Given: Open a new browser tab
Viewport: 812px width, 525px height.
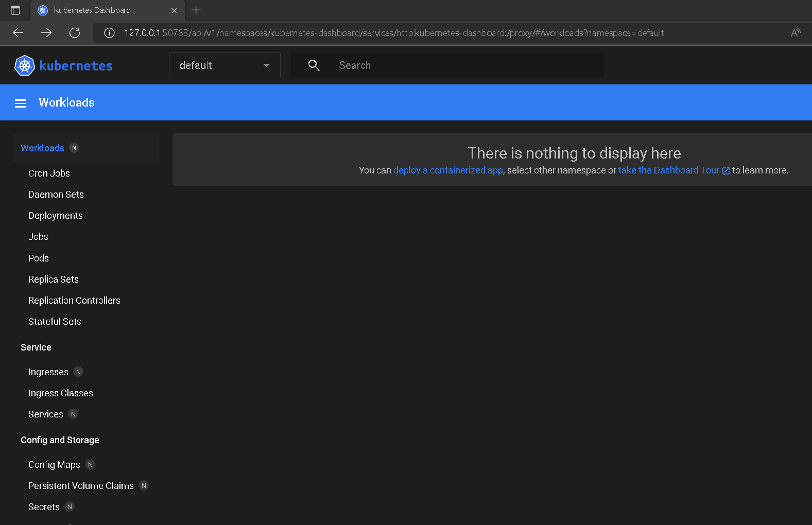Looking at the screenshot, I should (196, 10).
